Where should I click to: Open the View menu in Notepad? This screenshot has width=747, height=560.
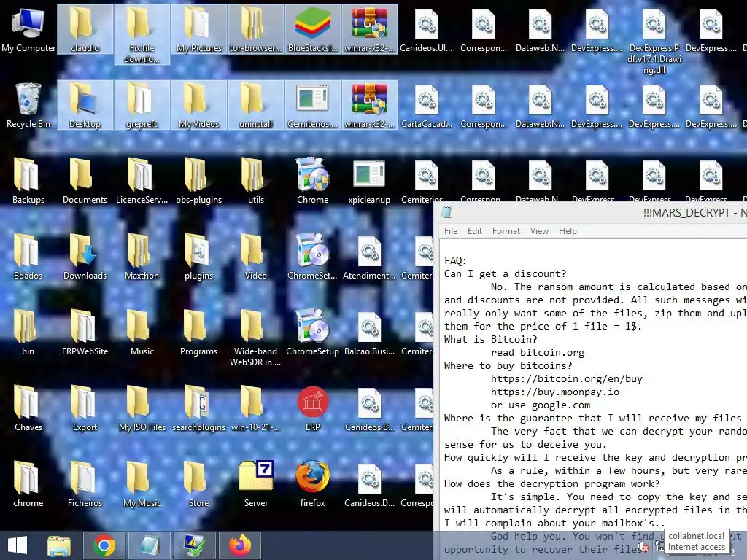point(539,231)
